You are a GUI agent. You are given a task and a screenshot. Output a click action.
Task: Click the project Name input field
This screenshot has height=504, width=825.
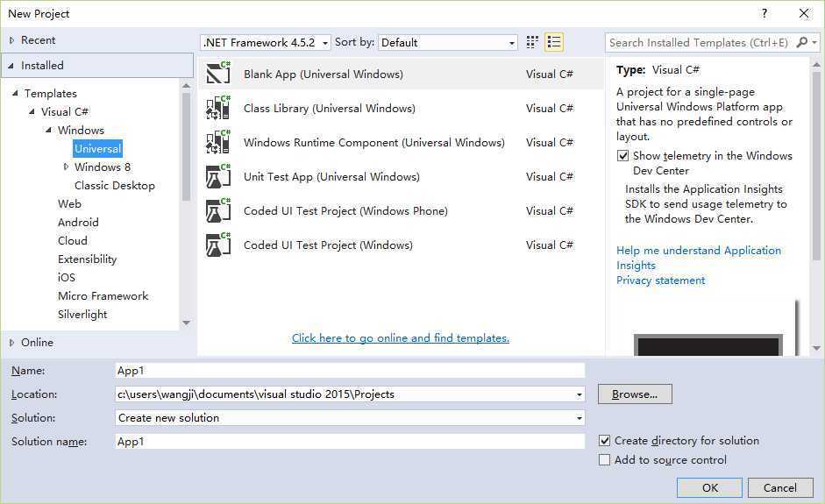(x=350, y=371)
